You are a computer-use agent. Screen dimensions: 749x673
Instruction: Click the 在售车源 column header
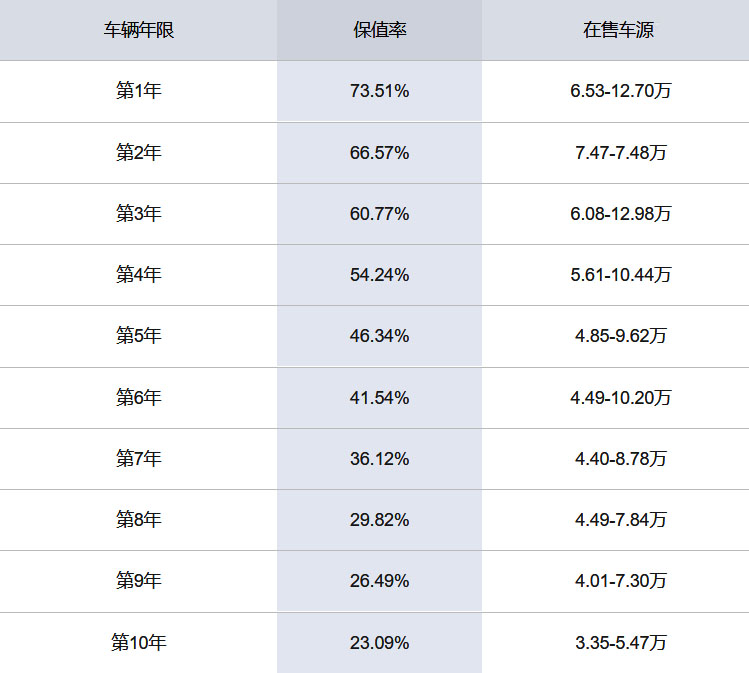tap(619, 30)
